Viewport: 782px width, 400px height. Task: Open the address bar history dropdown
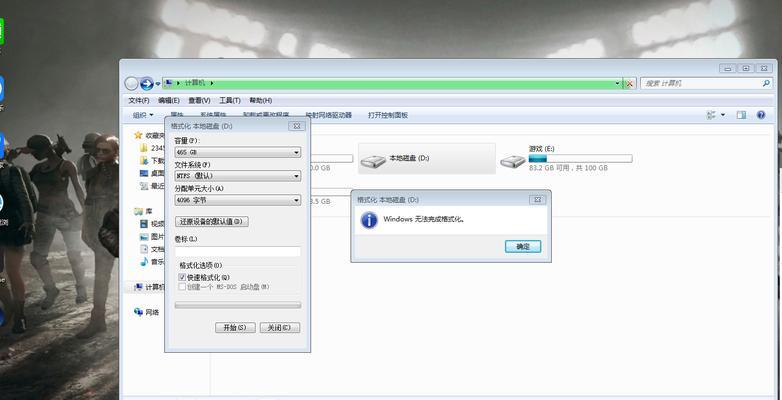point(617,83)
